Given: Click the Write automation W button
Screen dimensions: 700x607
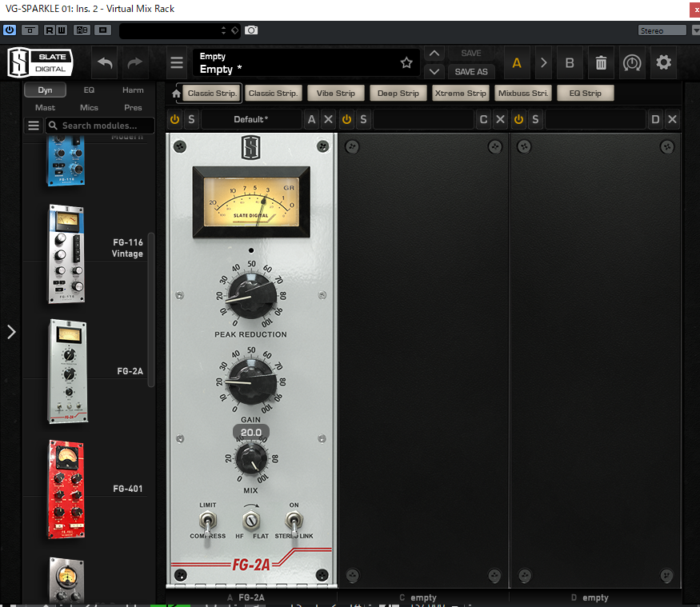Looking at the screenshot, I should pyautogui.click(x=62, y=30).
